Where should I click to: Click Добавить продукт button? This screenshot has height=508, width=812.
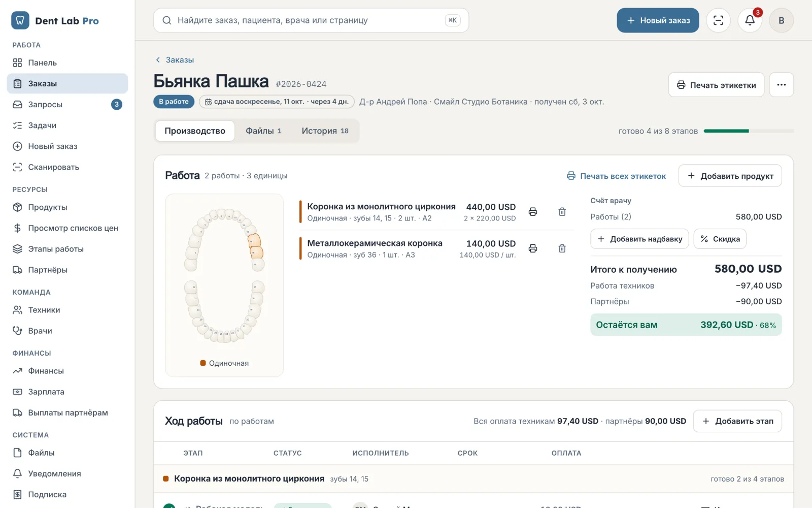pyautogui.click(x=730, y=176)
